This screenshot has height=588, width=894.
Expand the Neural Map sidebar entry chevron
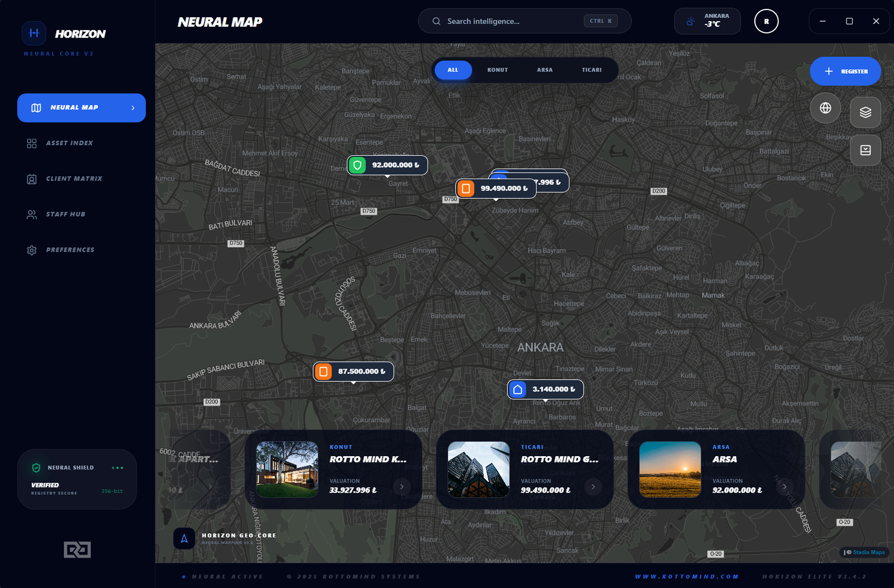[x=132, y=107]
